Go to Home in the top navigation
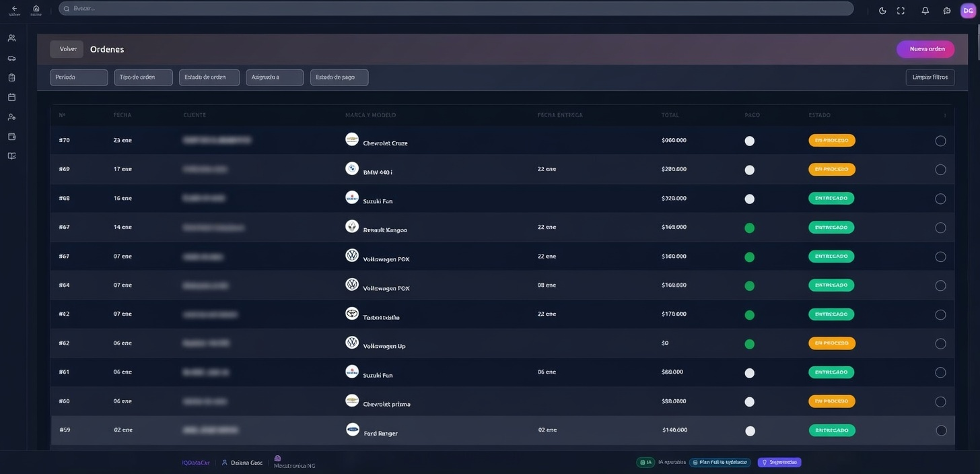This screenshot has width=980, height=474. [x=36, y=10]
